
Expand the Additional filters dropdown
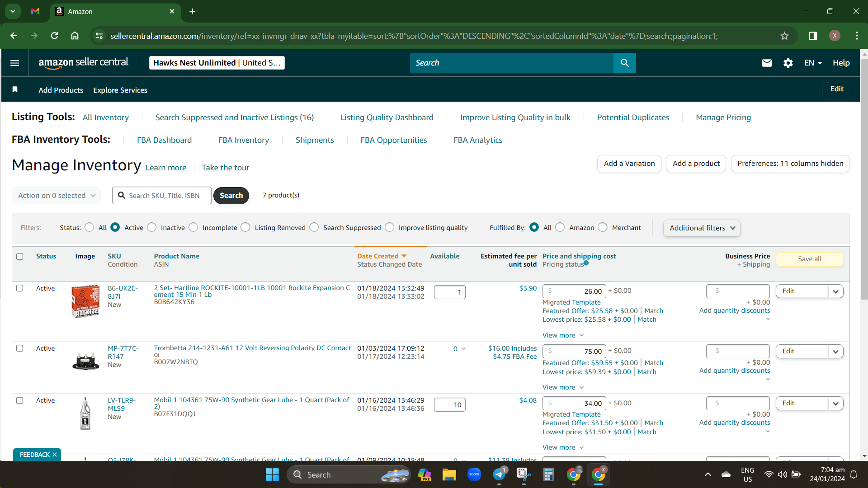(x=702, y=228)
